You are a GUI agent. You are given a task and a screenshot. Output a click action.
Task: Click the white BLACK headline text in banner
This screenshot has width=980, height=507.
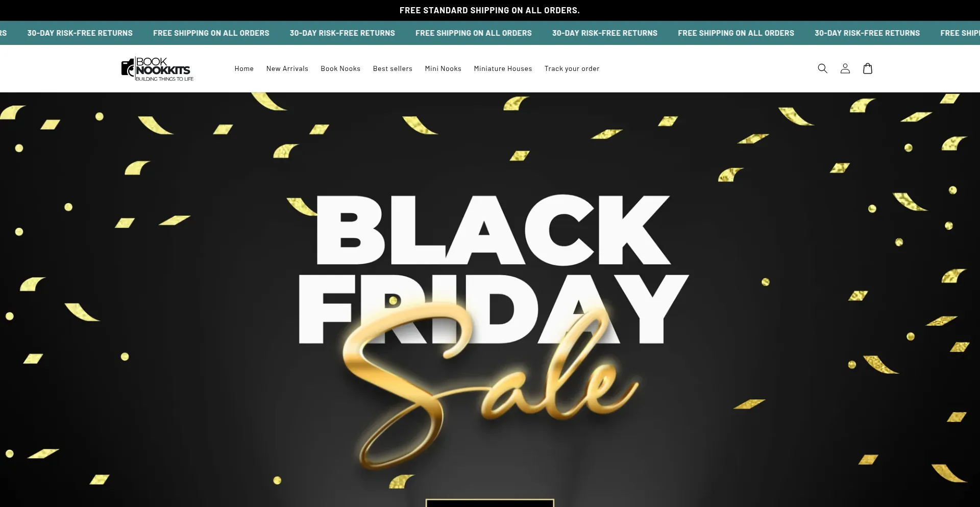point(493,230)
